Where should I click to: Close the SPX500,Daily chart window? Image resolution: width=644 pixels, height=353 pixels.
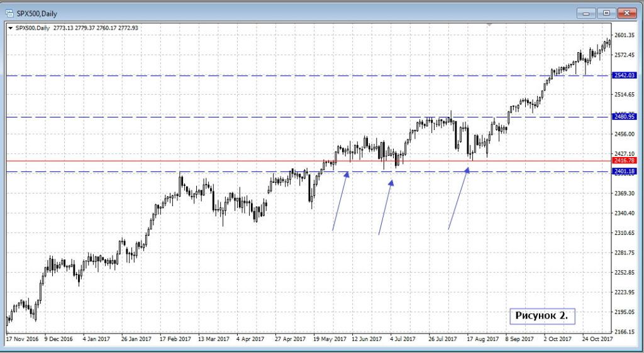(x=626, y=13)
